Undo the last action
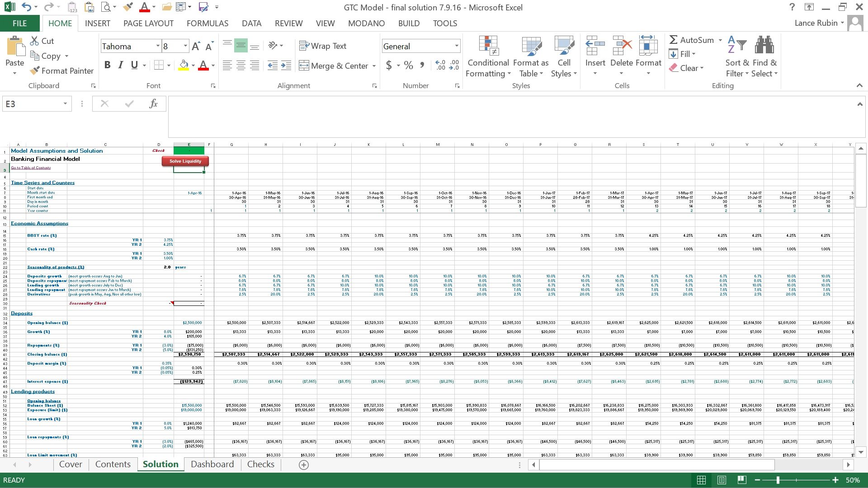Viewport: 868px width, 488px height. pyautogui.click(x=27, y=7)
